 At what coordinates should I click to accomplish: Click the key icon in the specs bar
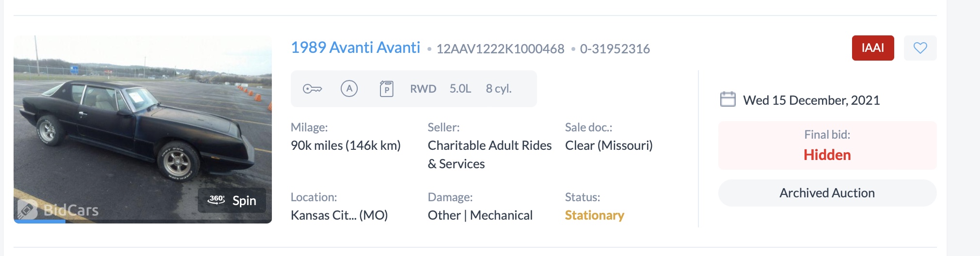[312, 89]
